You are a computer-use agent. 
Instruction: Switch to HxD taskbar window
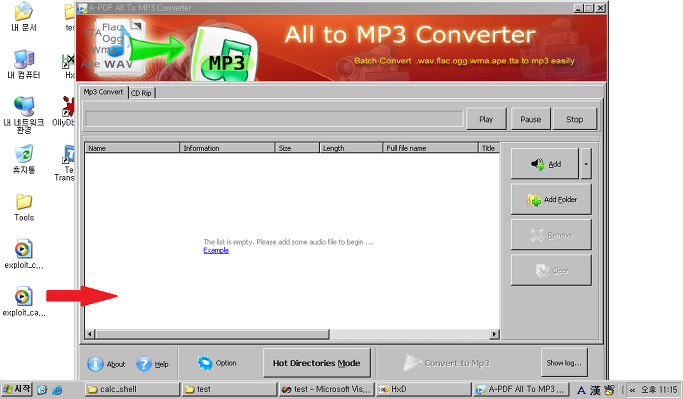[423, 389]
